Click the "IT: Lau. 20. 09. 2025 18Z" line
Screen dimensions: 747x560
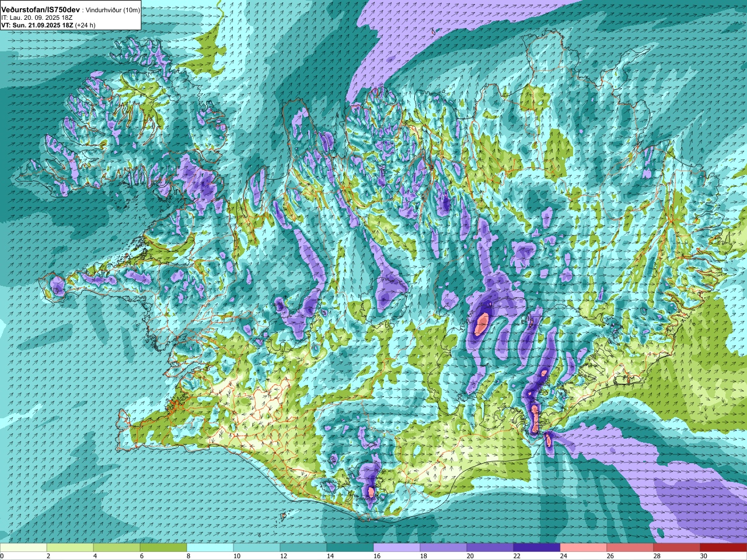[37, 18]
